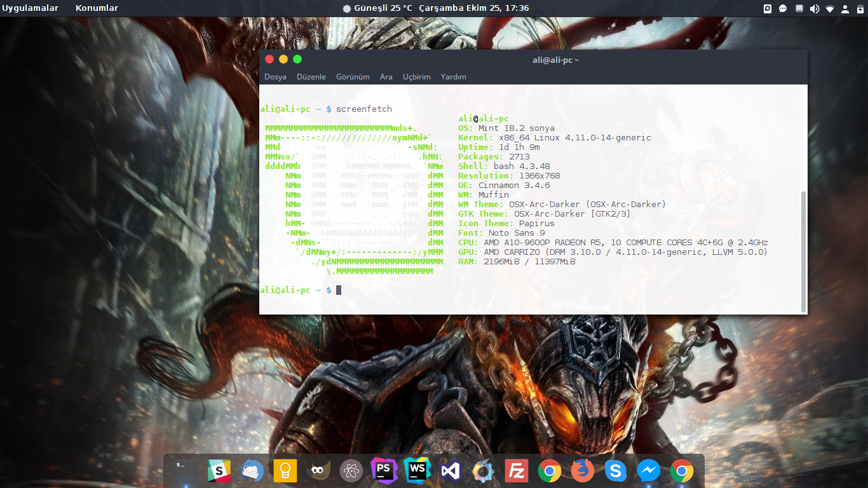This screenshot has height=488, width=868.
Task: Click the 'Shell: bash 4.3.48' line
Action: point(504,166)
